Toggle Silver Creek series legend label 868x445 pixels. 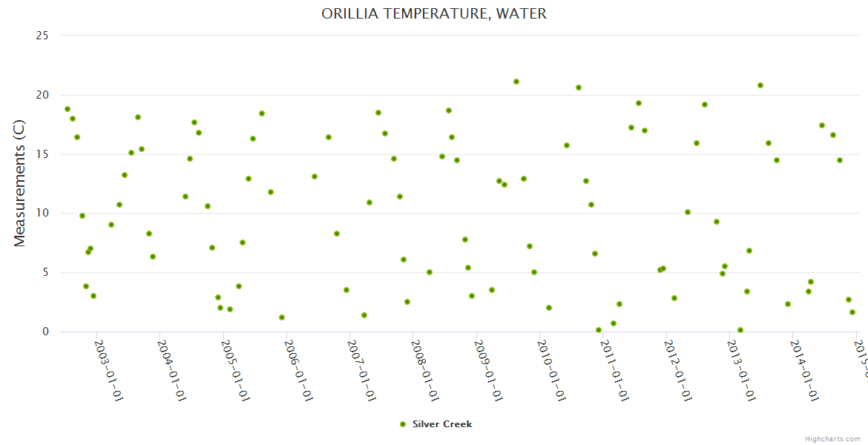(x=442, y=424)
